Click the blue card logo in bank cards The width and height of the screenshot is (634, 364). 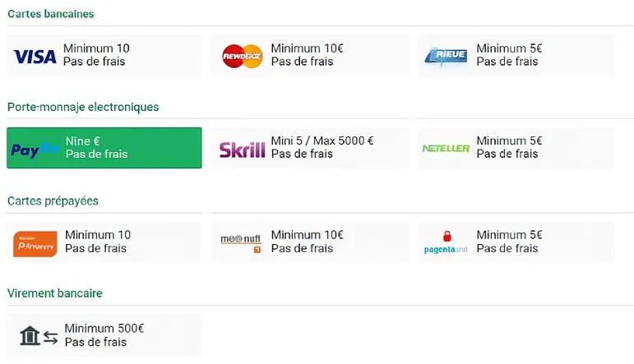[446, 56]
